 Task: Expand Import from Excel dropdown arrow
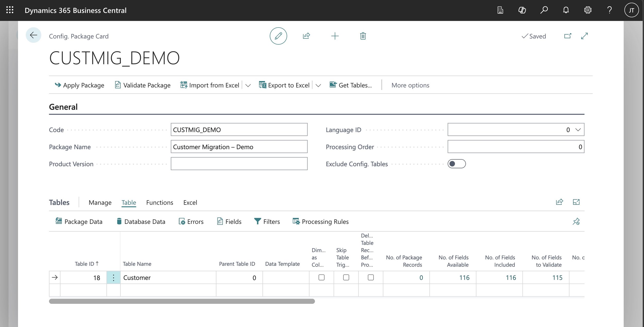(248, 85)
